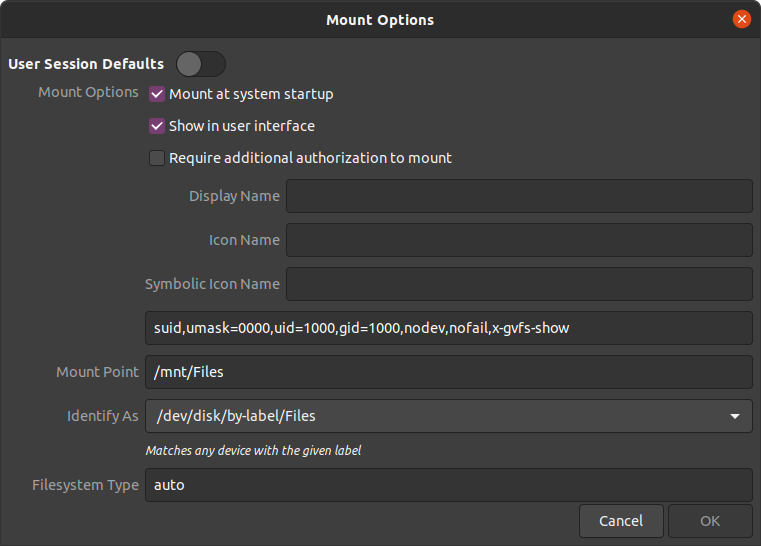The image size is (761, 546).
Task: Click the Mount Options title bar
Action: tap(380, 19)
